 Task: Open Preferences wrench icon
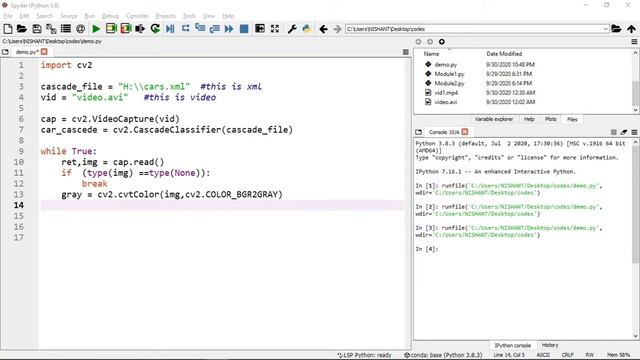pos(292,29)
